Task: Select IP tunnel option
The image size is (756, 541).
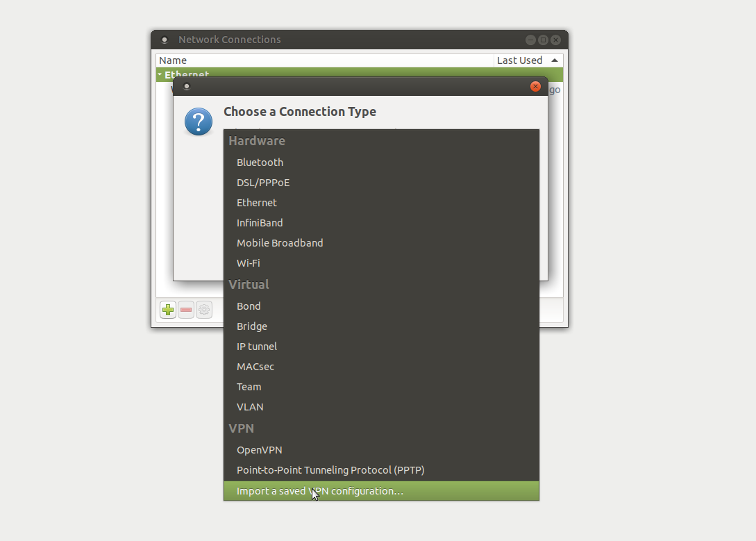Action: tap(257, 347)
